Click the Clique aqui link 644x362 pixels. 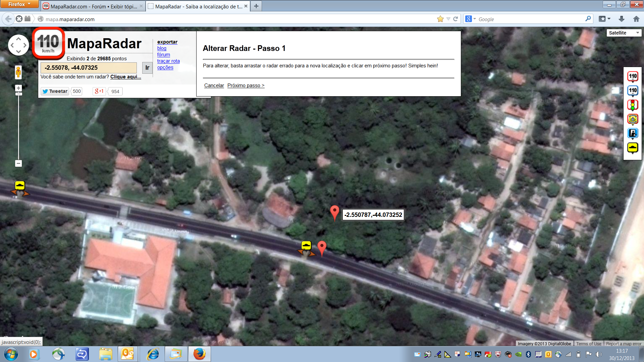(126, 77)
